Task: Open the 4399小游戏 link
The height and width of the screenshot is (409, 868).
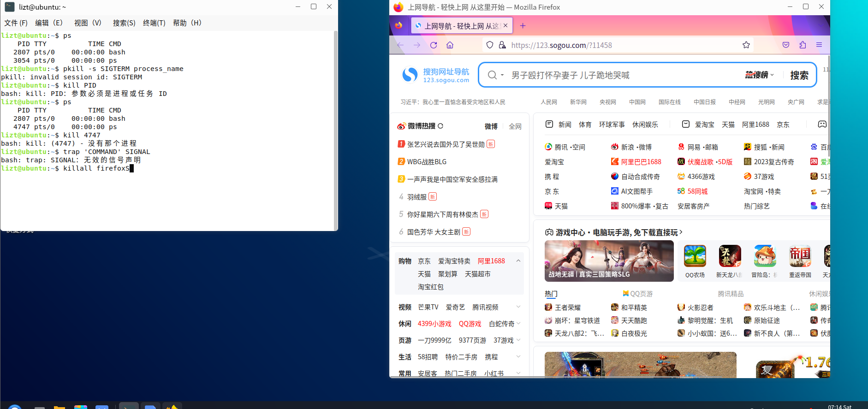Action: click(x=434, y=324)
